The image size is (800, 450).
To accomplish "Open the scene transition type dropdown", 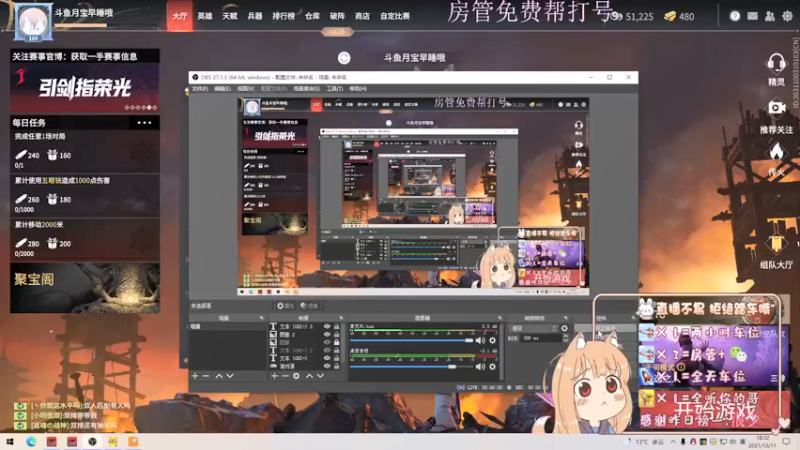I will click(x=534, y=329).
